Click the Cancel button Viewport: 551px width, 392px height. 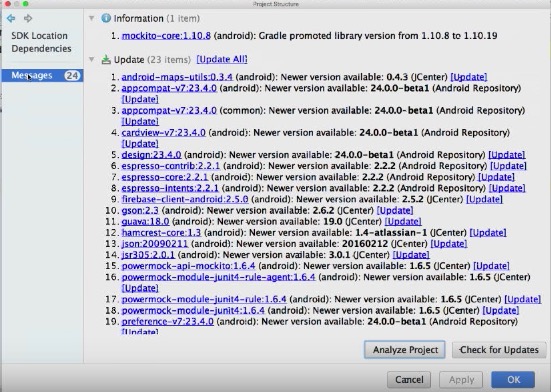coord(409,380)
